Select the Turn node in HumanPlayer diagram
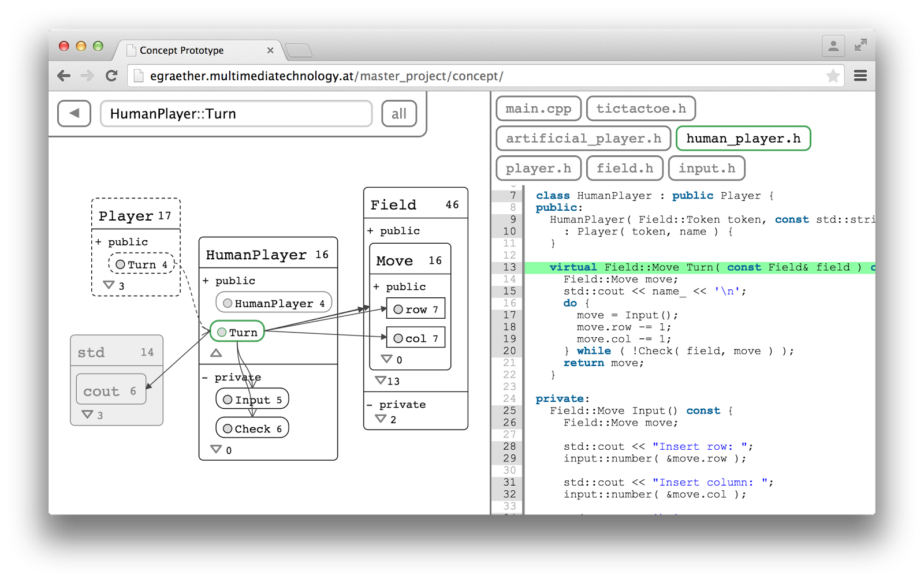Viewport: 924px width, 582px height. (x=237, y=331)
